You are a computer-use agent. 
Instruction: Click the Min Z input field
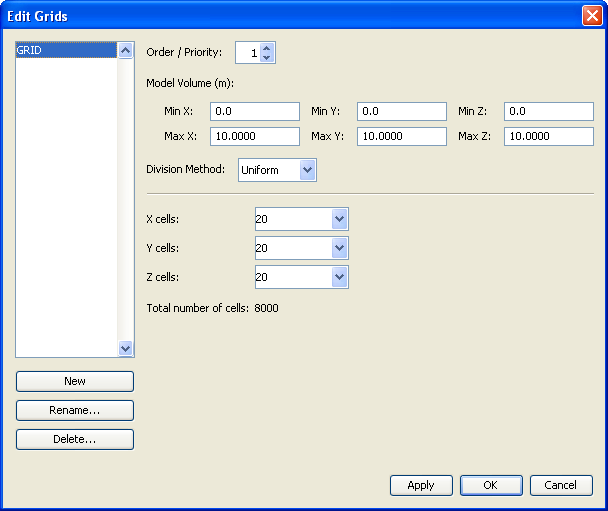548,112
